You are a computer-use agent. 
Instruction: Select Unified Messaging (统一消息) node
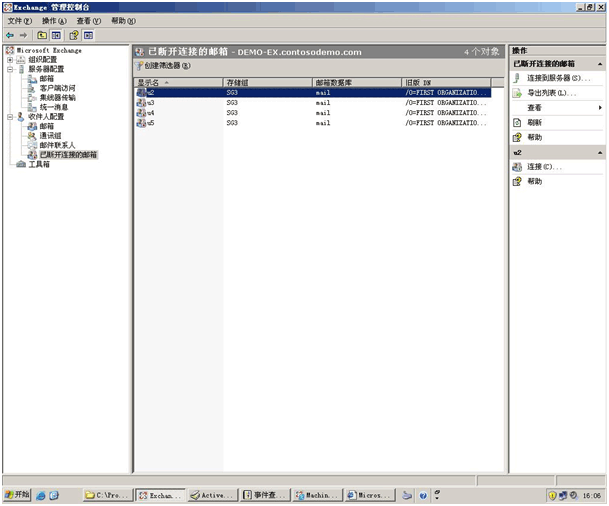point(54,107)
